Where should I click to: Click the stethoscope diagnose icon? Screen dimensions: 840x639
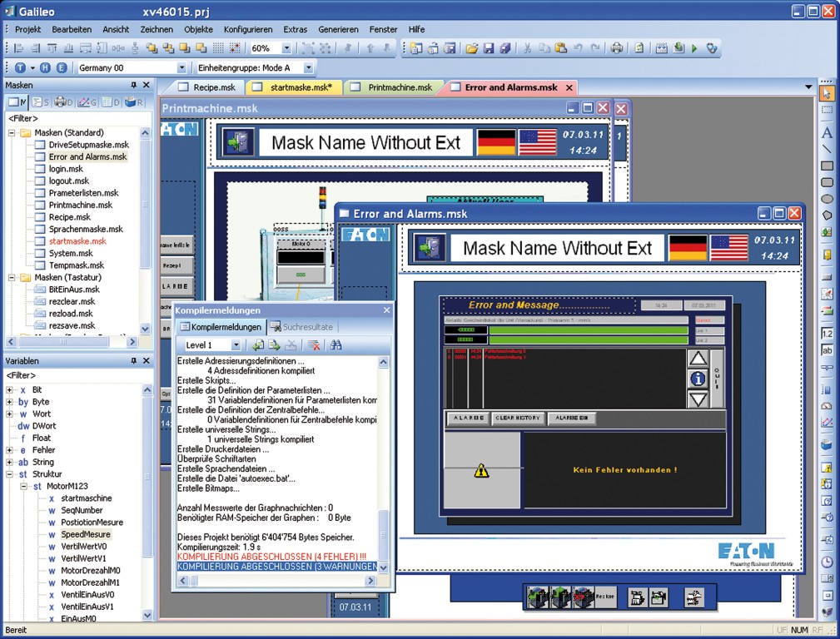pyautogui.click(x=712, y=48)
